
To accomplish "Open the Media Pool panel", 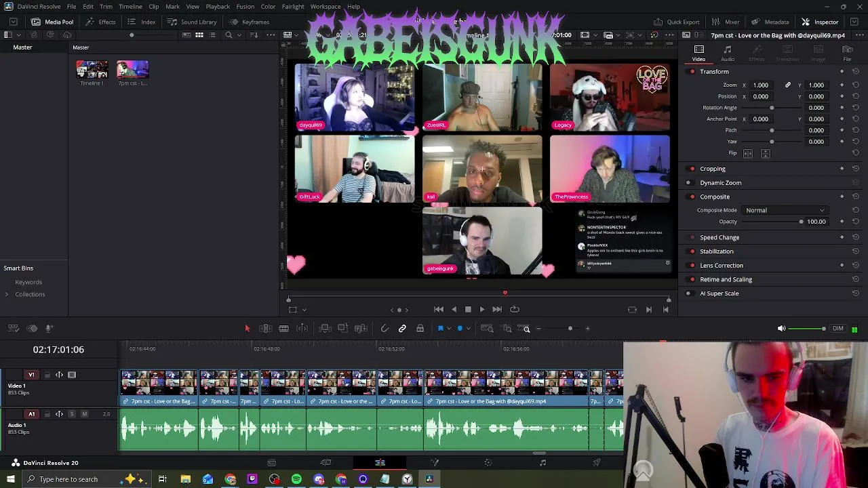I will click(x=52, y=22).
